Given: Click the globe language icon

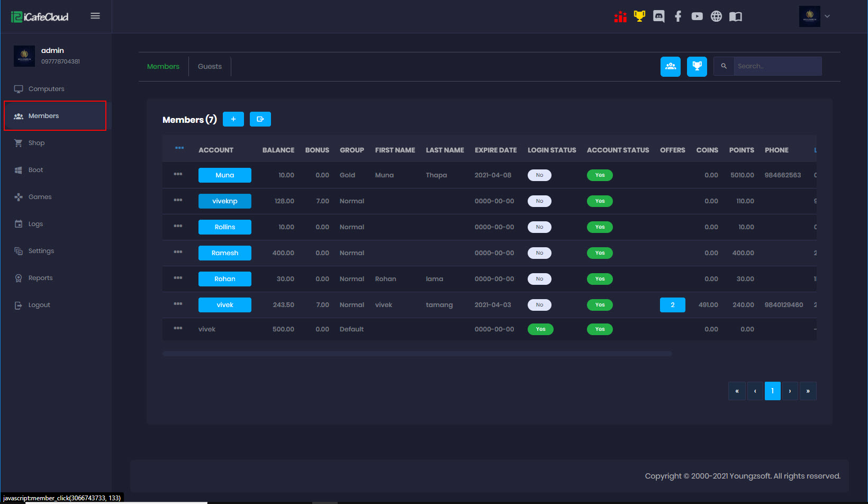Looking at the screenshot, I should coord(716,16).
